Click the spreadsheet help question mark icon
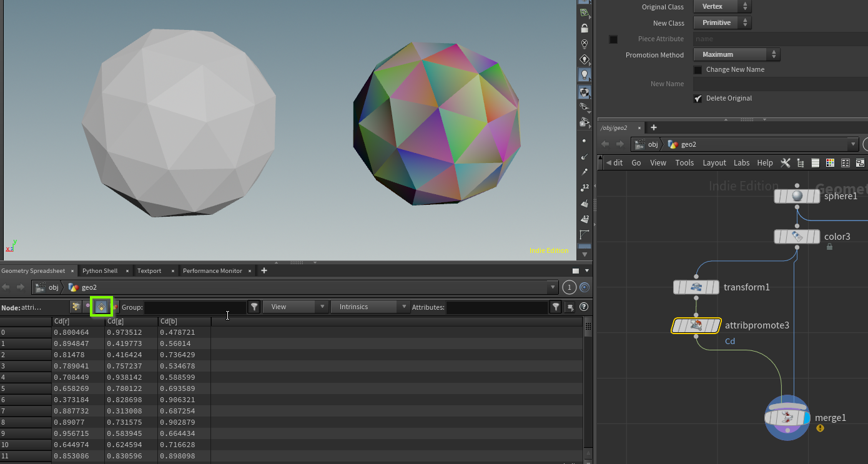Screen dimensions: 868x464 point(584,307)
